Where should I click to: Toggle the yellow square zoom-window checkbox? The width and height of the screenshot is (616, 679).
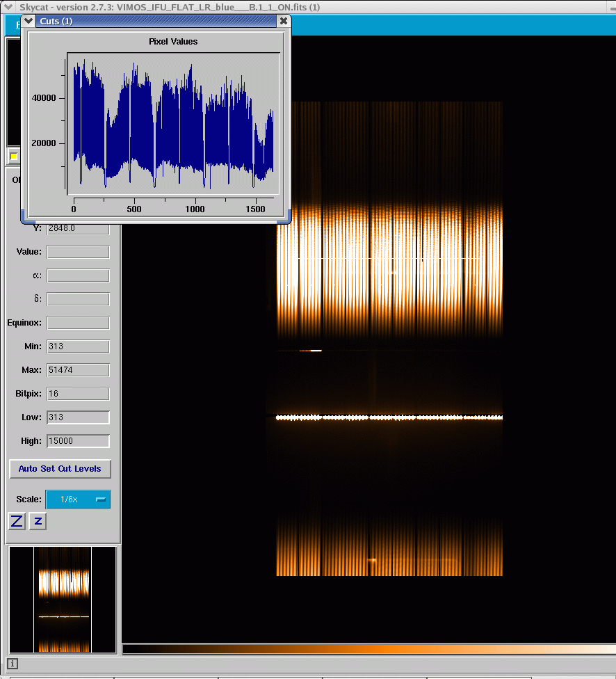point(14,157)
